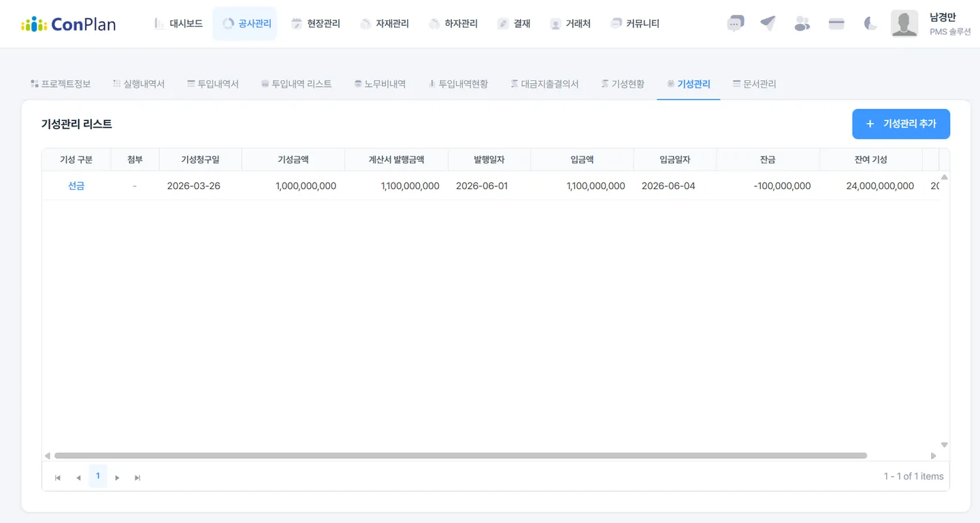Click the table's scroll-left arrow
This screenshot has width=980, height=523.
[47, 456]
